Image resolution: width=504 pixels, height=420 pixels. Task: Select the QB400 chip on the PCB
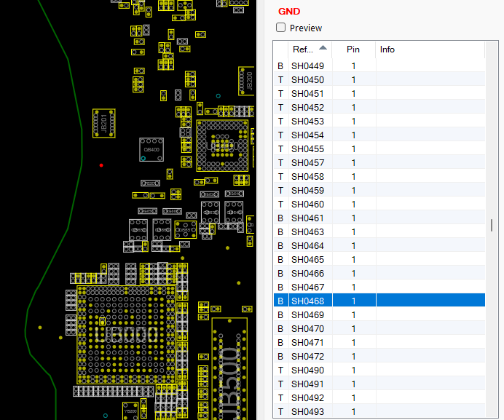[151, 149]
